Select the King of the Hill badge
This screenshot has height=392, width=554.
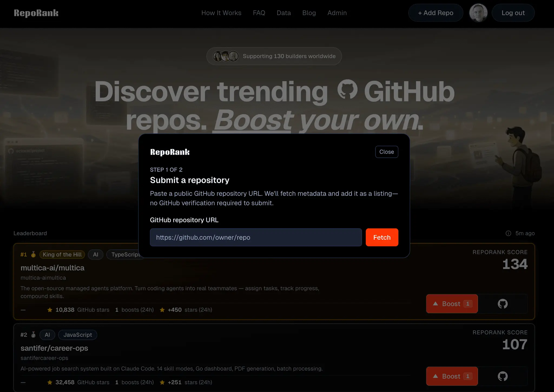pos(62,255)
